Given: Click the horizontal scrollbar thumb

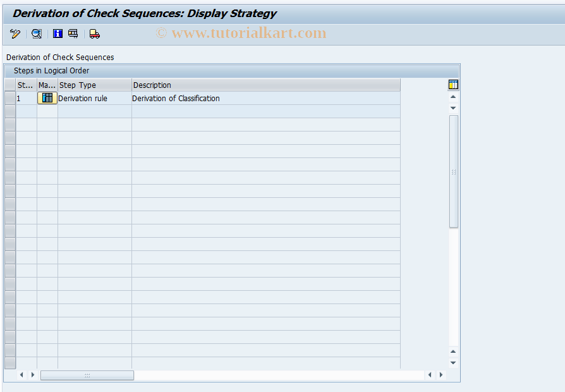Looking at the screenshot, I should tap(87, 376).
